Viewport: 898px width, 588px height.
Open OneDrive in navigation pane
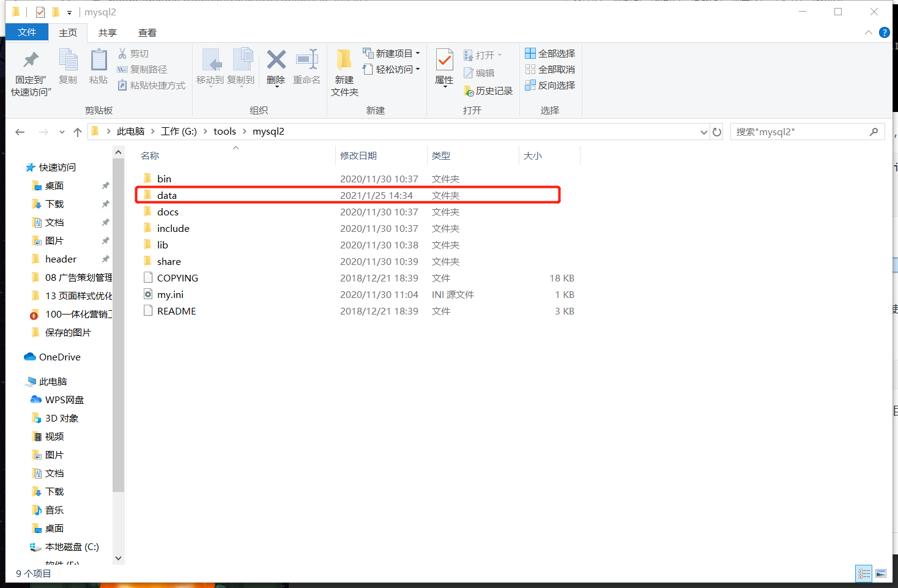(59, 357)
